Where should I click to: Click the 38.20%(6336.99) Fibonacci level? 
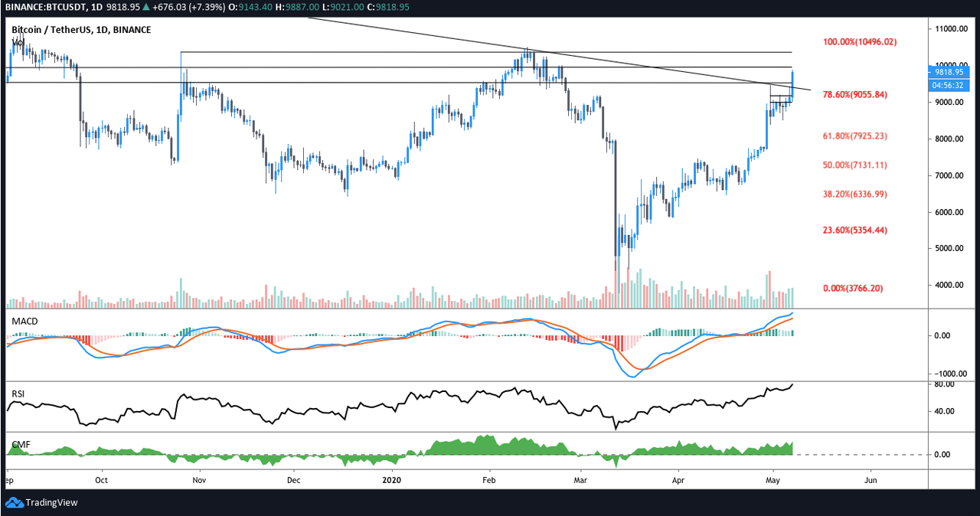click(855, 194)
